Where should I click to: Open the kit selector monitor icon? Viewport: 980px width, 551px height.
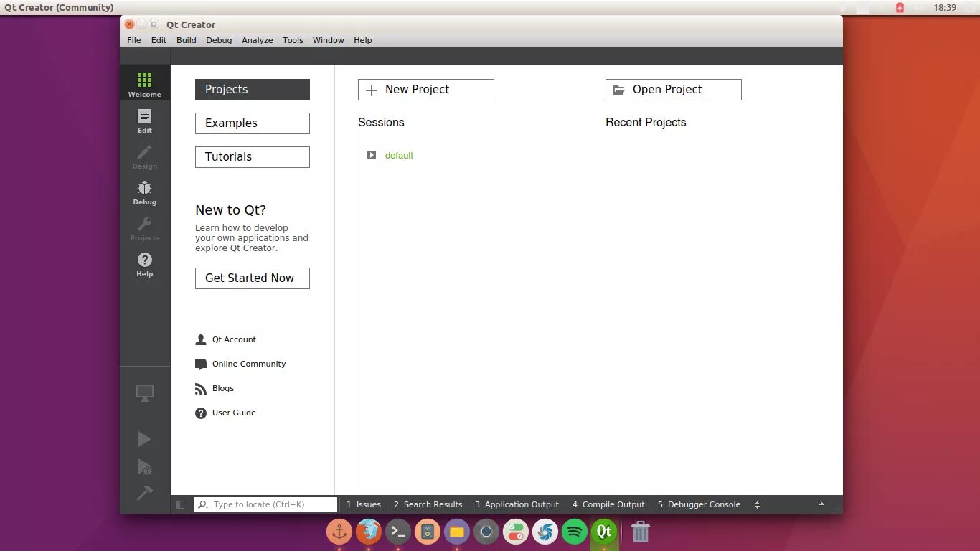(145, 392)
